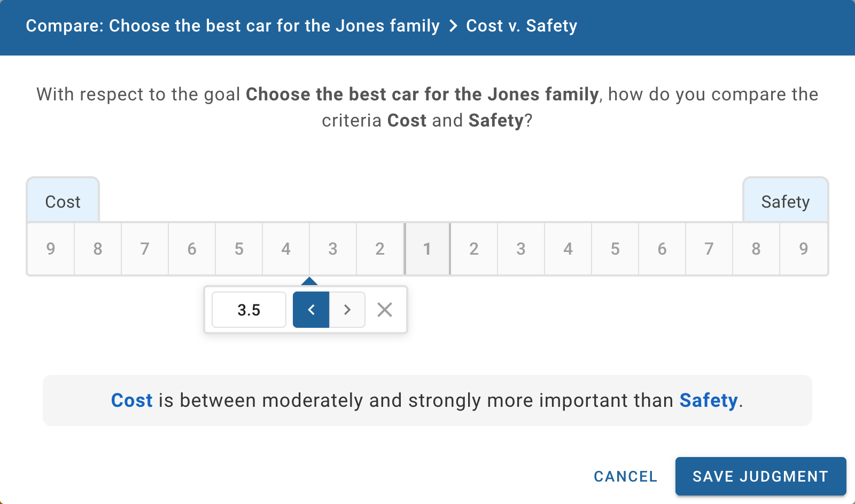Select 9 on the Safety side
Viewport: 855px width, 504px height.
click(x=803, y=249)
